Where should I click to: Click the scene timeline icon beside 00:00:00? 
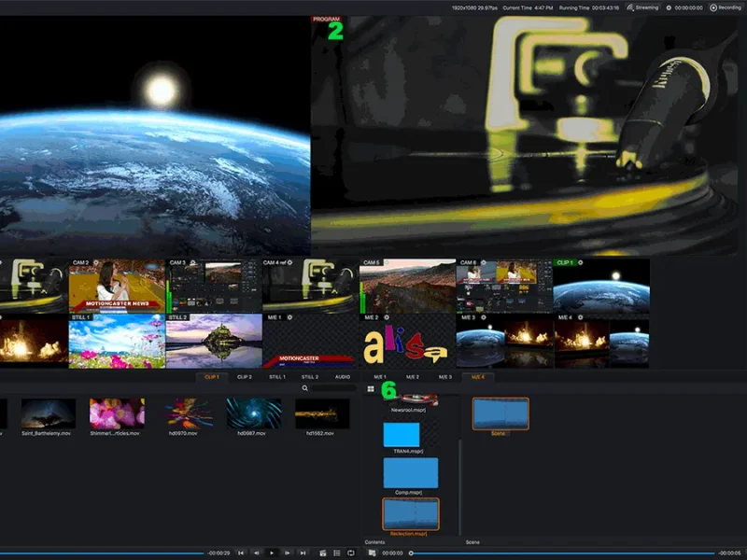click(x=372, y=553)
